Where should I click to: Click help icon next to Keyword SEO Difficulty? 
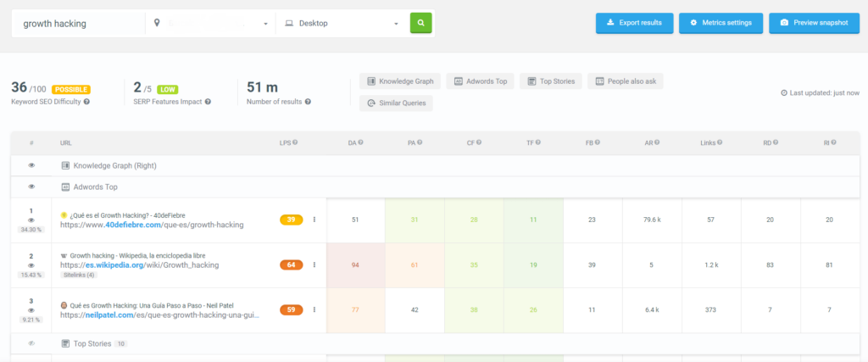coord(87,102)
